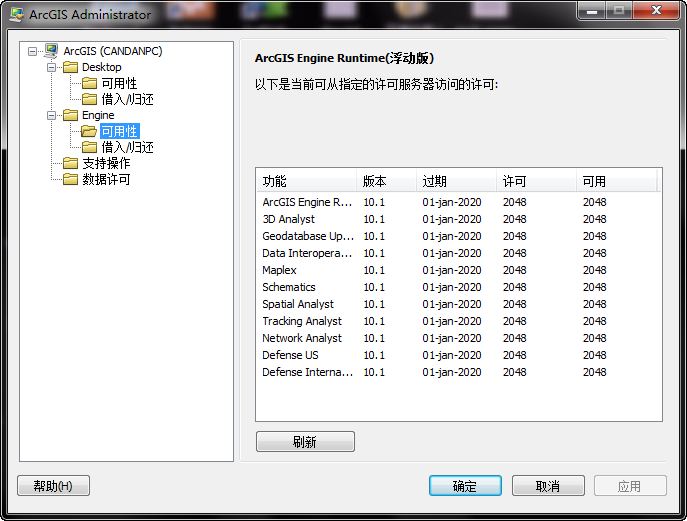
Task: Select the Maplex row
Action: coord(458,270)
